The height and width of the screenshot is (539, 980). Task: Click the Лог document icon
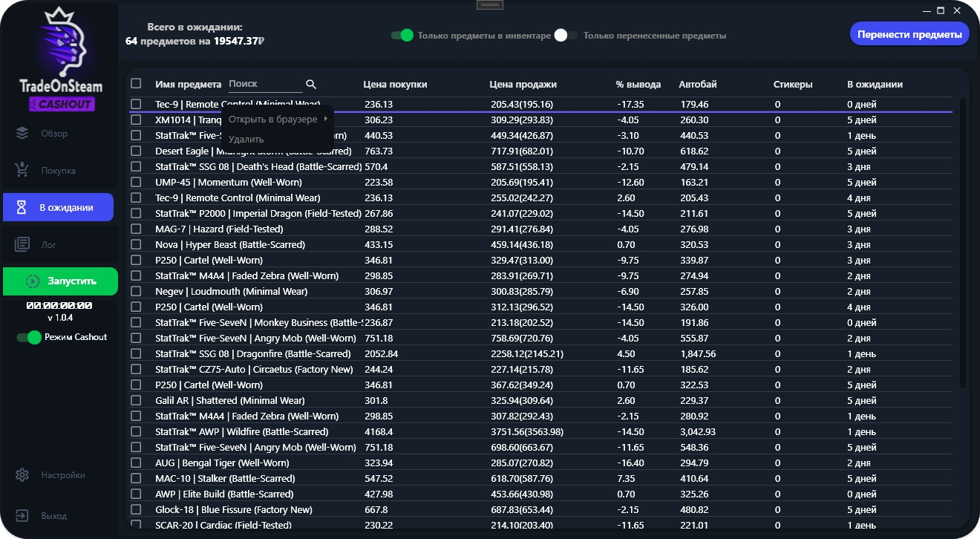tap(22, 244)
